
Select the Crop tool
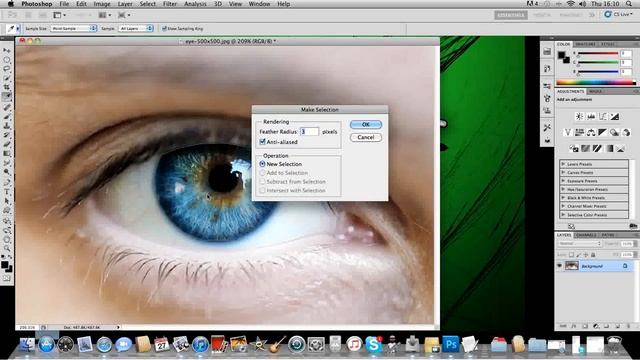[7, 87]
